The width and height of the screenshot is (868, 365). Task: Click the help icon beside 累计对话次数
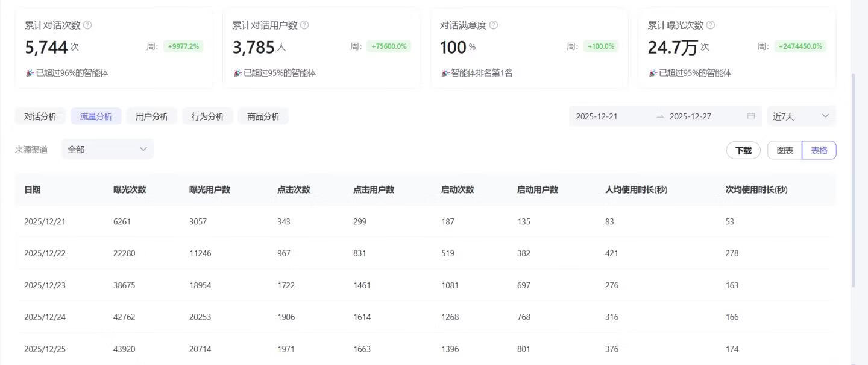coord(87,25)
